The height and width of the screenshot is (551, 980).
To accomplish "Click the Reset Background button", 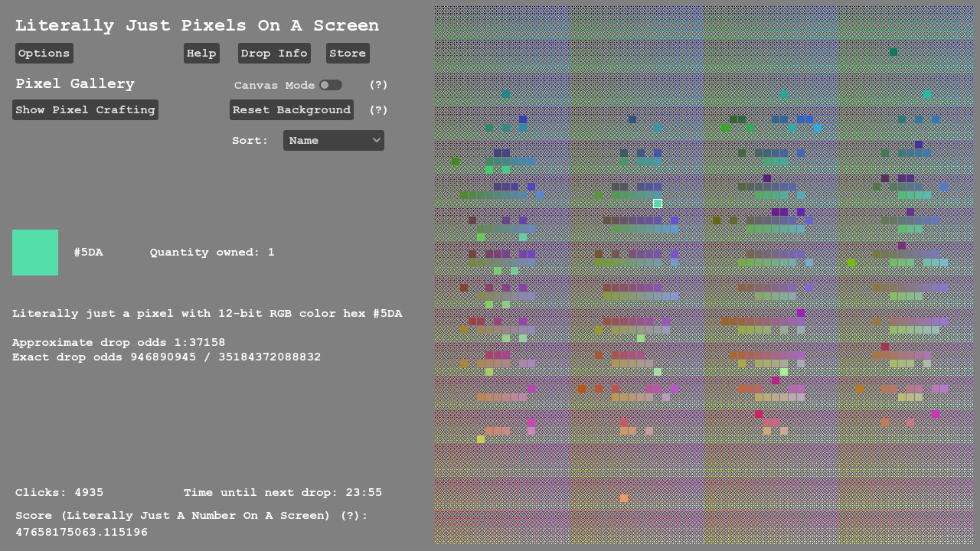I will point(291,109).
